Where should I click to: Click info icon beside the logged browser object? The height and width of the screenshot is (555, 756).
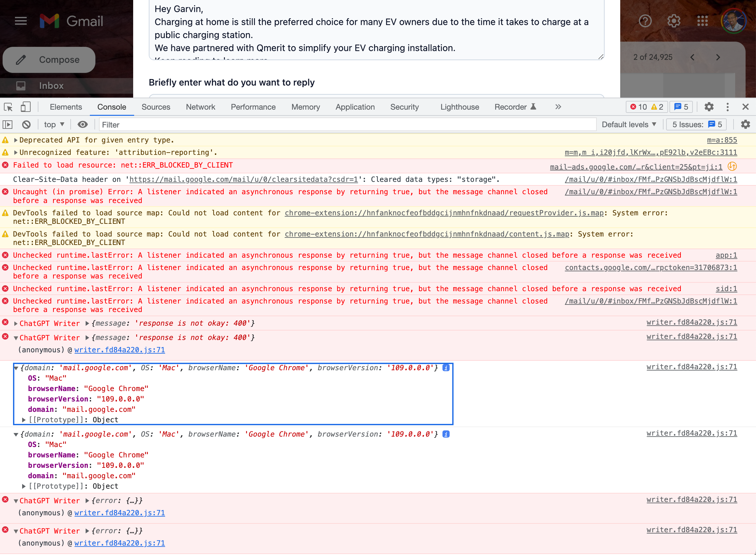(446, 368)
